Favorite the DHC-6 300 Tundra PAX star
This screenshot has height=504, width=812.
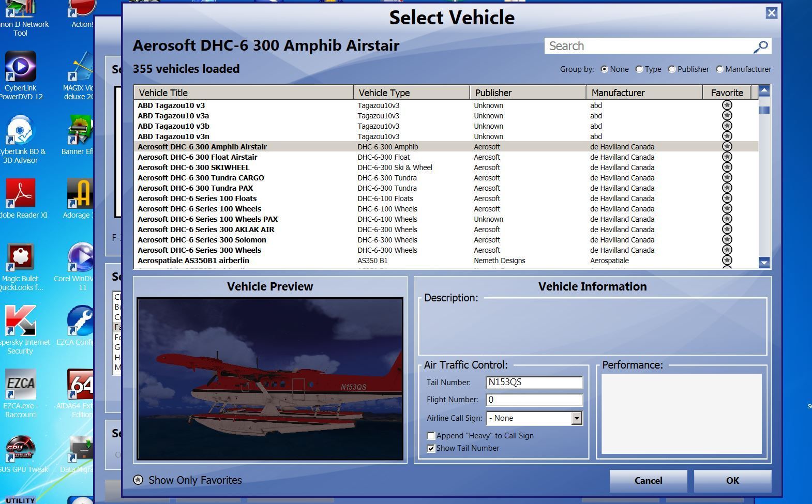pyautogui.click(x=727, y=188)
